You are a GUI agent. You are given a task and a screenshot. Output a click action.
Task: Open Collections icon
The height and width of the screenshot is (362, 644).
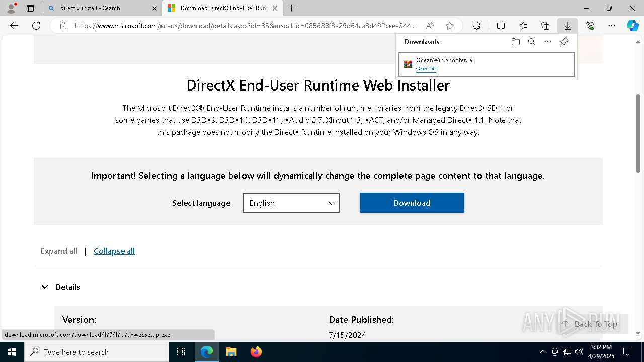click(545, 26)
